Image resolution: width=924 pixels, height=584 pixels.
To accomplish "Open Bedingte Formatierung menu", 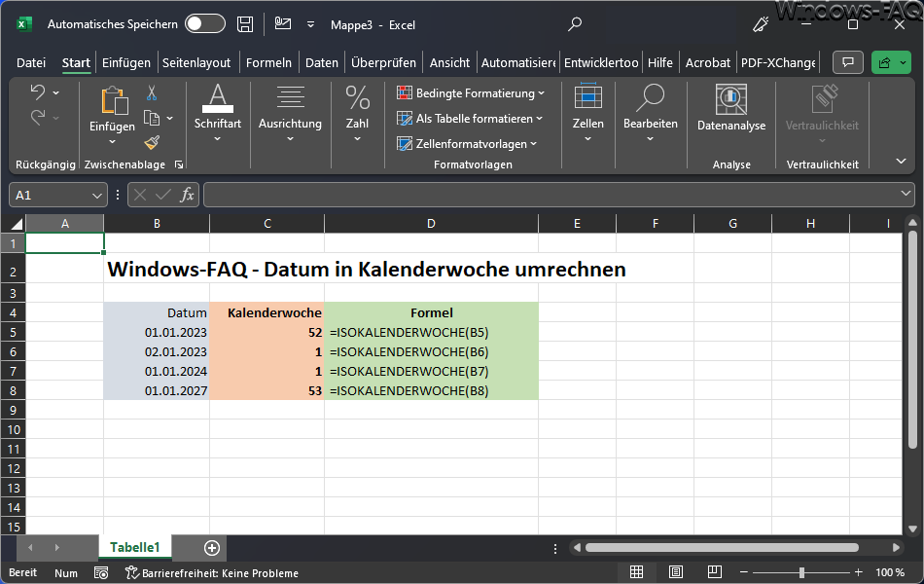I will 470,93.
